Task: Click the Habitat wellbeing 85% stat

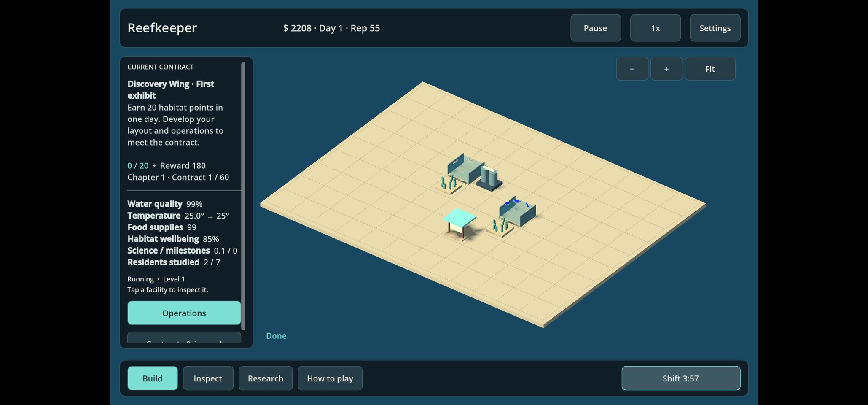Action: point(173,239)
